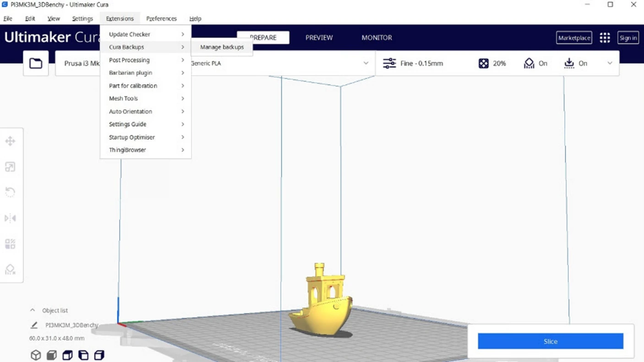This screenshot has width=644, height=362.
Task: Click the Slice button
Action: (551, 341)
